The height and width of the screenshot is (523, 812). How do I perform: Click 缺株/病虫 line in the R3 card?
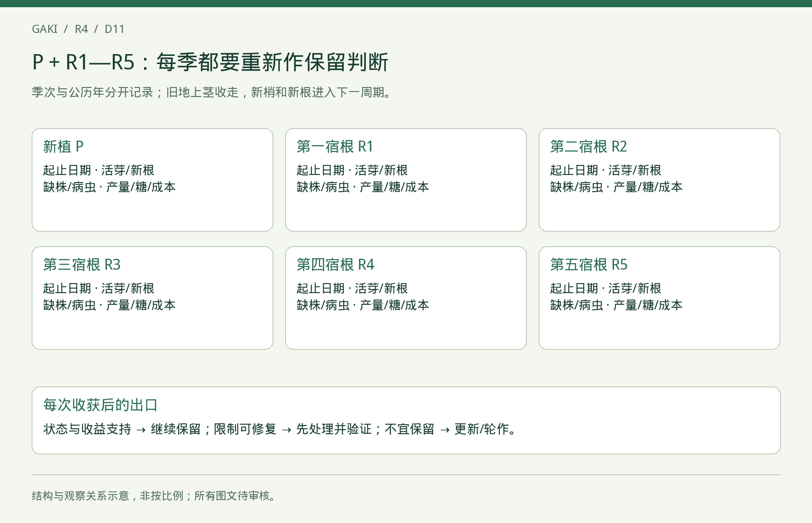click(x=109, y=305)
